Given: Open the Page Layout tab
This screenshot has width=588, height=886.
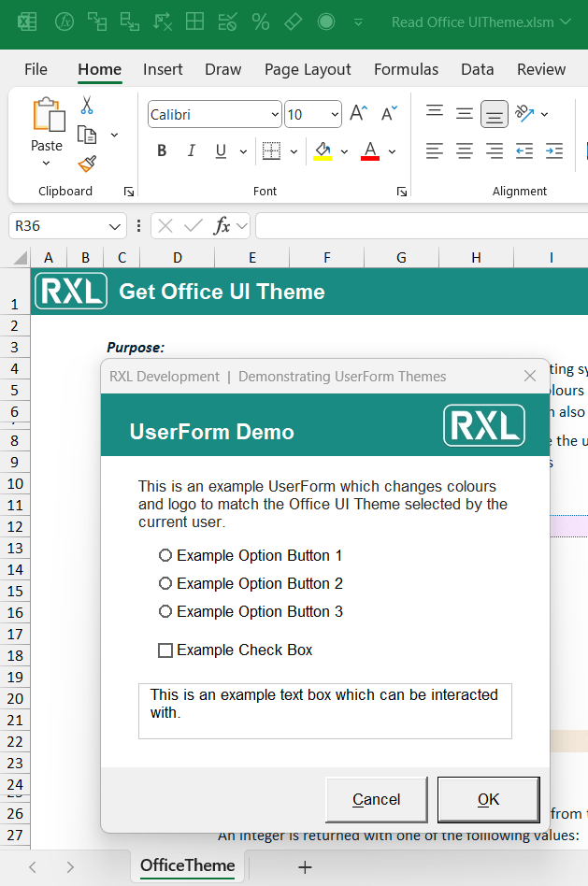Looking at the screenshot, I should [x=308, y=69].
